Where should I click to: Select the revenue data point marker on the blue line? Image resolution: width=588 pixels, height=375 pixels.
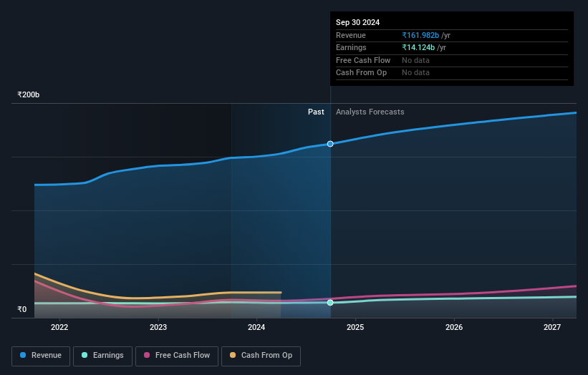[x=330, y=144]
